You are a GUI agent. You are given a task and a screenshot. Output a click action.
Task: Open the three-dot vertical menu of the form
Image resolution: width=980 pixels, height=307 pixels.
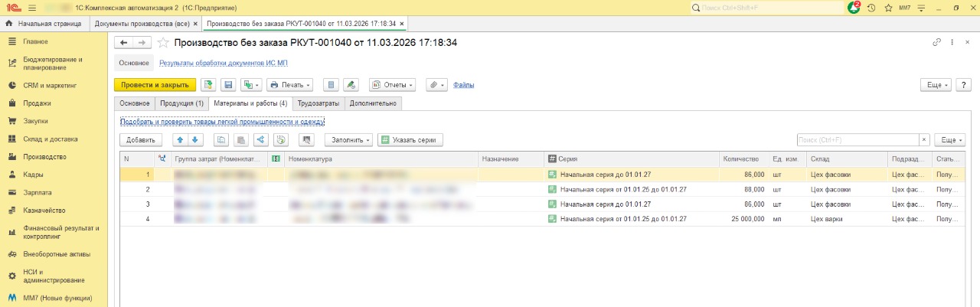952,43
